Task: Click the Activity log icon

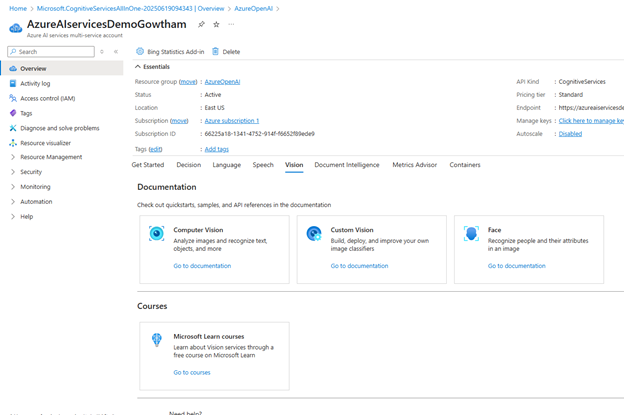Action: pos(13,84)
